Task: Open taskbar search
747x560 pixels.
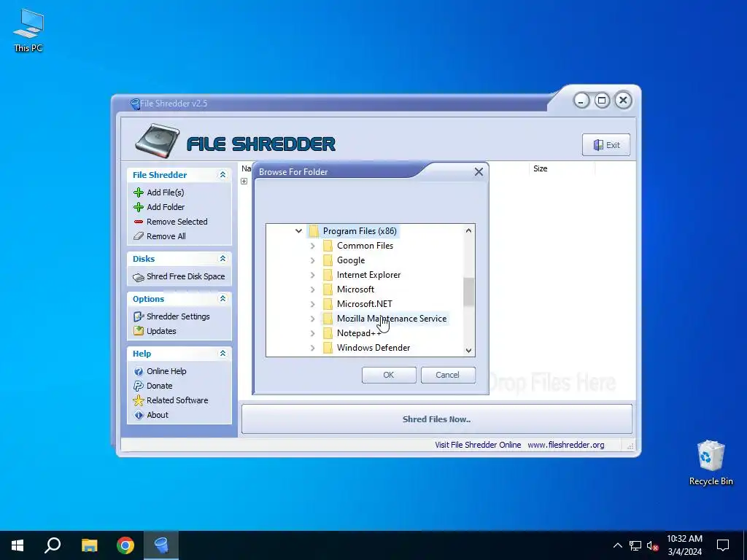Action: coord(53,545)
